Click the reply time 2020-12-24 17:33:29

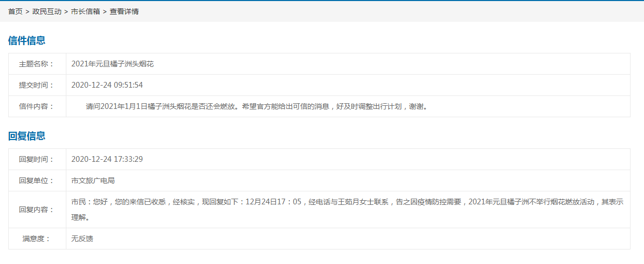[x=107, y=159]
